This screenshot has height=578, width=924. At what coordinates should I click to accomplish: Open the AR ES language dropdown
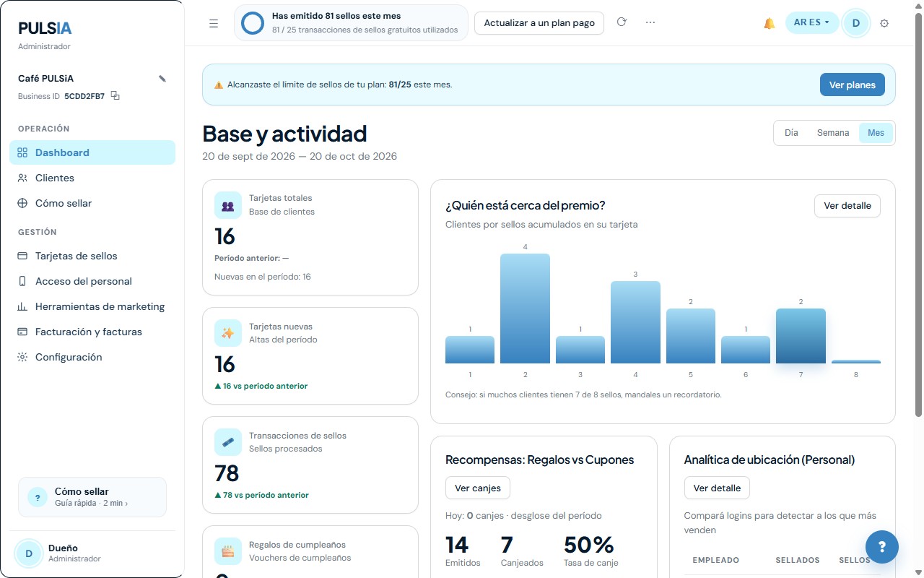(812, 22)
